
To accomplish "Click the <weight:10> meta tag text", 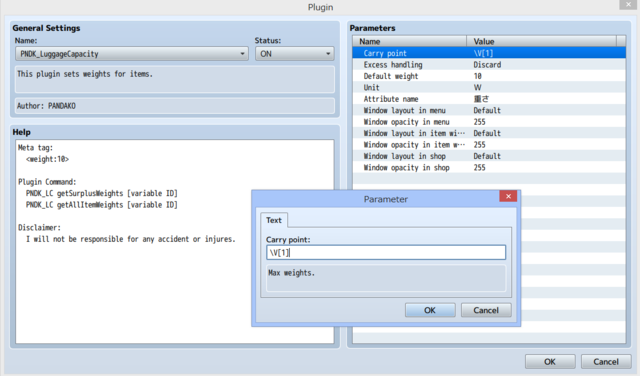I will [47, 159].
